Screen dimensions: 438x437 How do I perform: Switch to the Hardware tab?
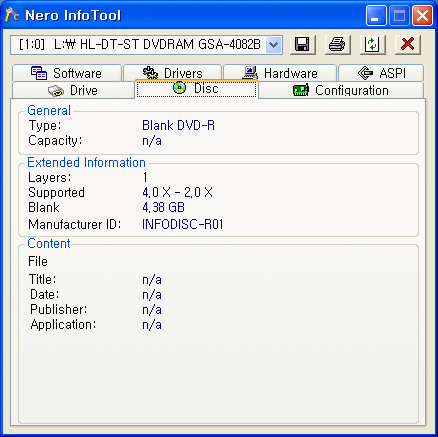(280, 73)
